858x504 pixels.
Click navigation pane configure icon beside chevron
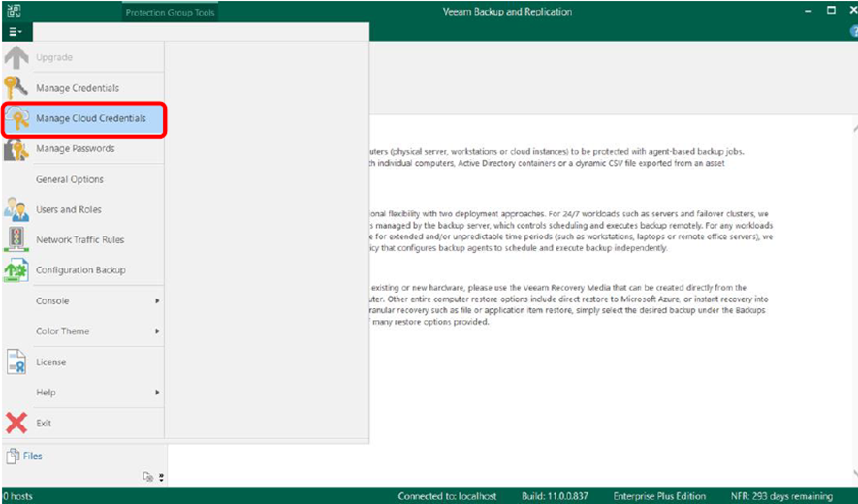click(147, 477)
